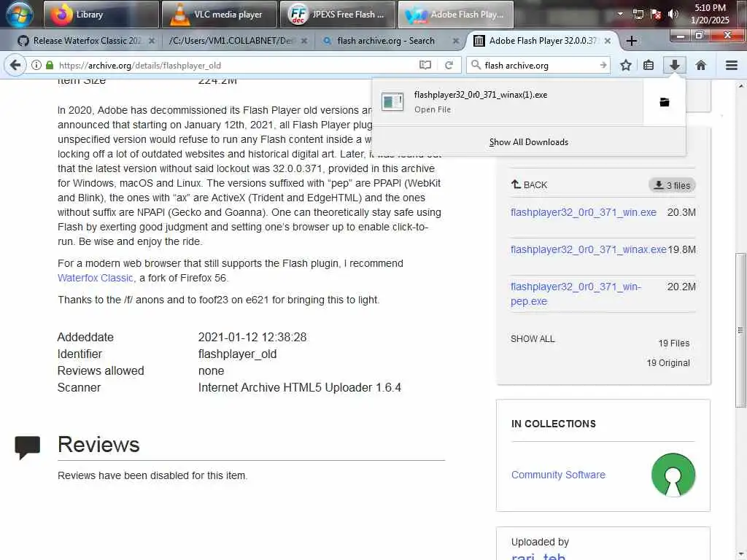The width and height of the screenshot is (747, 560).
Task: Click the volume speaker tray icon
Action: (x=673, y=14)
